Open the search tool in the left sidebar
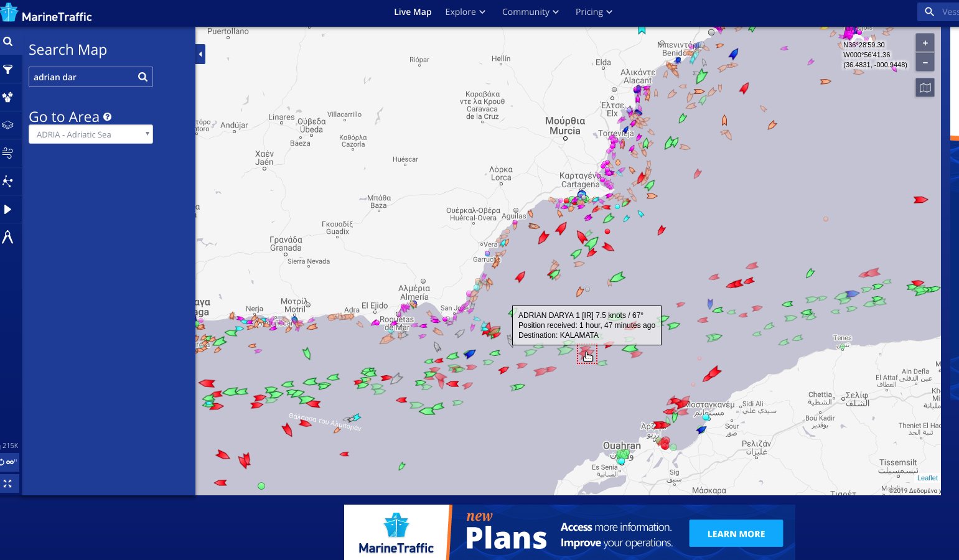This screenshot has height=560, width=959. [8, 42]
